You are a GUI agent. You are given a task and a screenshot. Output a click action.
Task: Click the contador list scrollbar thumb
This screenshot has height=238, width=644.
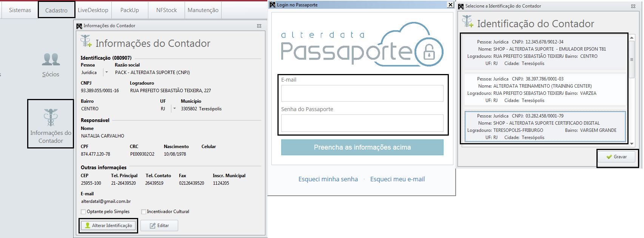click(x=632, y=59)
